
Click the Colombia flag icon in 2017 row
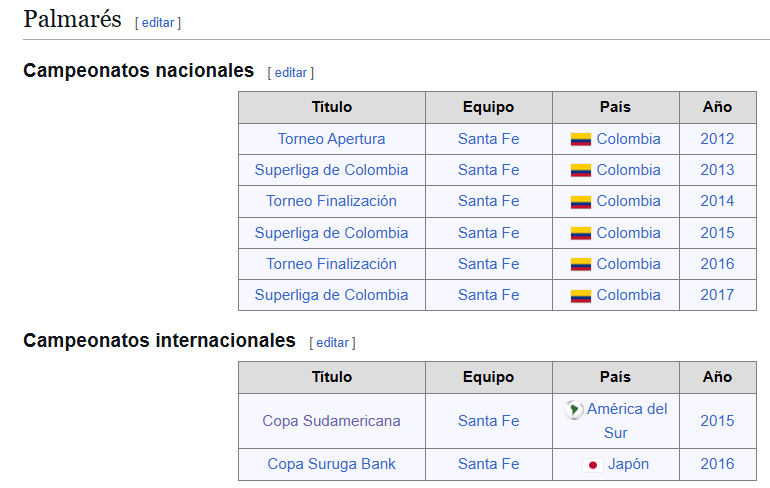pyautogui.click(x=580, y=296)
